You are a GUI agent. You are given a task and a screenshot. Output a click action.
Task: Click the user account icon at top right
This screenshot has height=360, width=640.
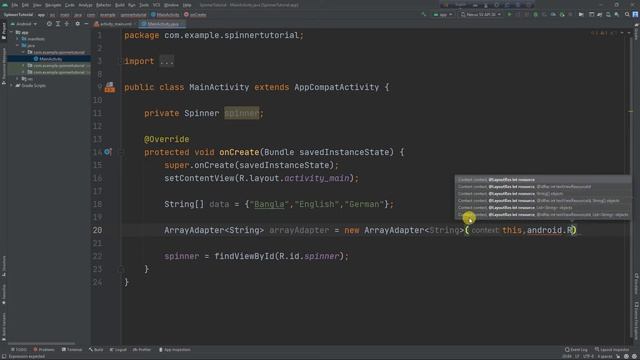636,15
